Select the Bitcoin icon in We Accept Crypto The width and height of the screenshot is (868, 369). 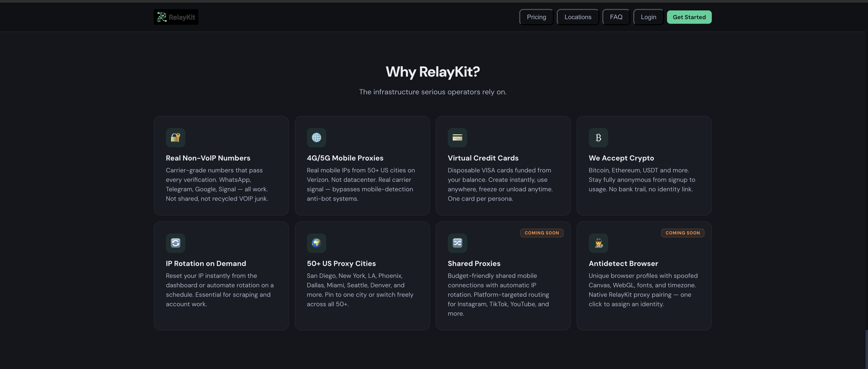(x=598, y=138)
